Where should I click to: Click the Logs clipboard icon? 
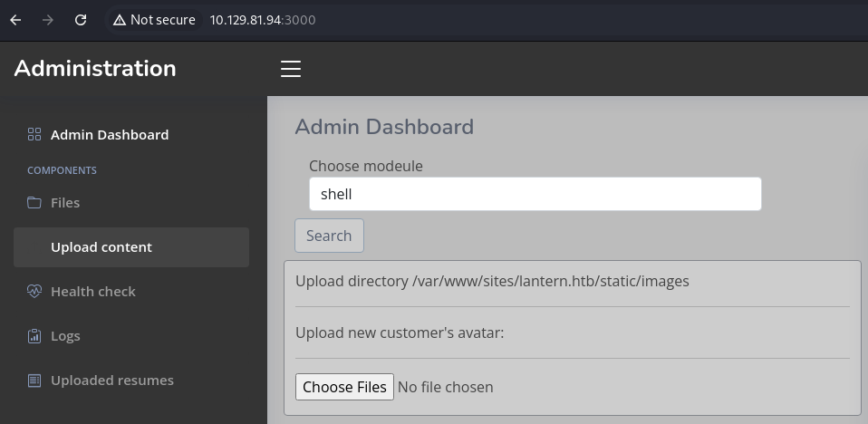[x=34, y=336]
